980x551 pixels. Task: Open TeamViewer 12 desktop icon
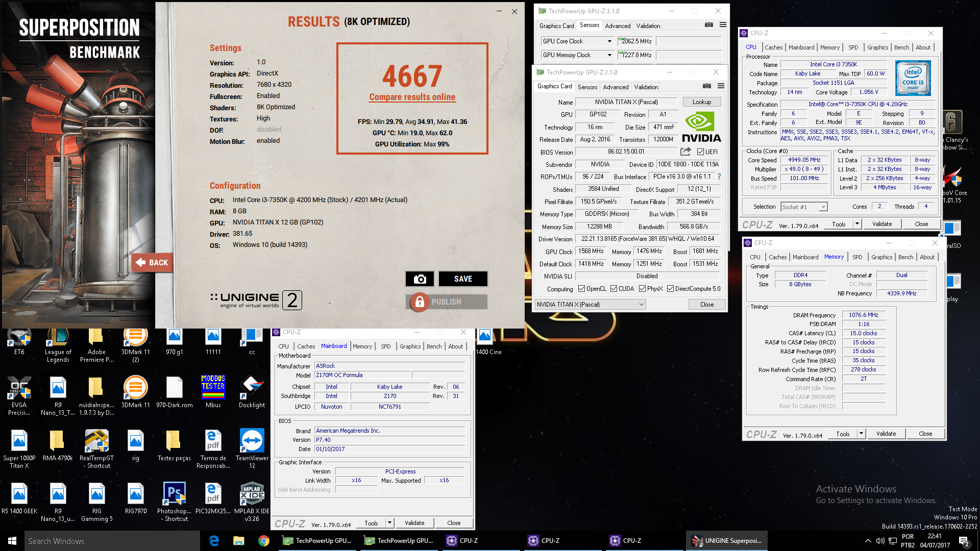tap(252, 449)
